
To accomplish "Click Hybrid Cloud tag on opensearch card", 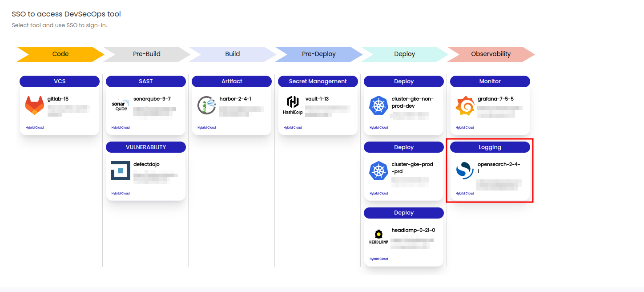I will point(465,194).
